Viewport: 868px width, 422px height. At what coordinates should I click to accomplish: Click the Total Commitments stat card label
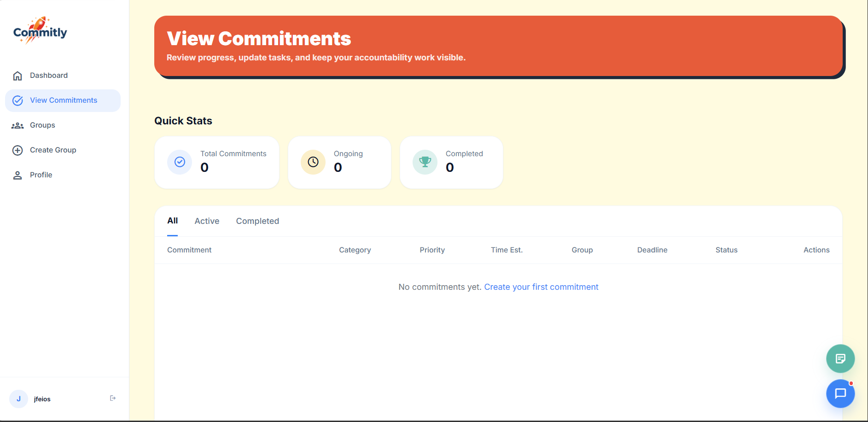tap(233, 154)
